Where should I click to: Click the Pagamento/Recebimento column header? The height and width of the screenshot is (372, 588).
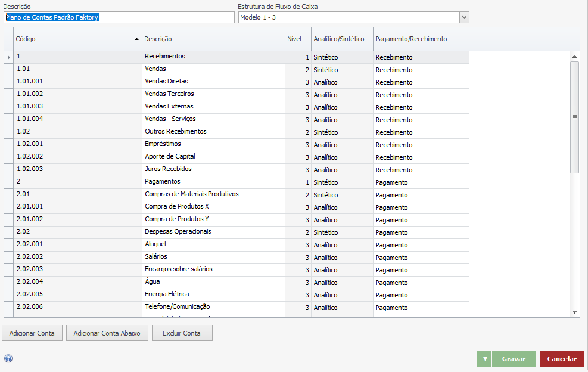pos(421,39)
